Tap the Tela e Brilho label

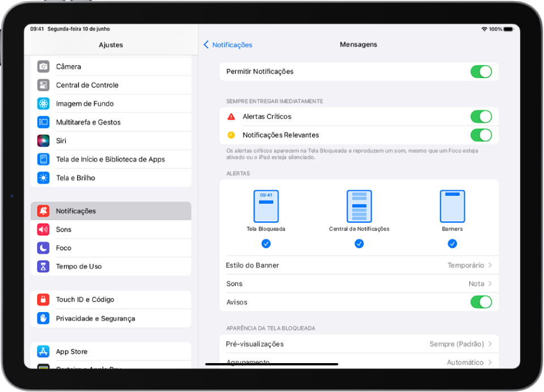pos(75,178)
